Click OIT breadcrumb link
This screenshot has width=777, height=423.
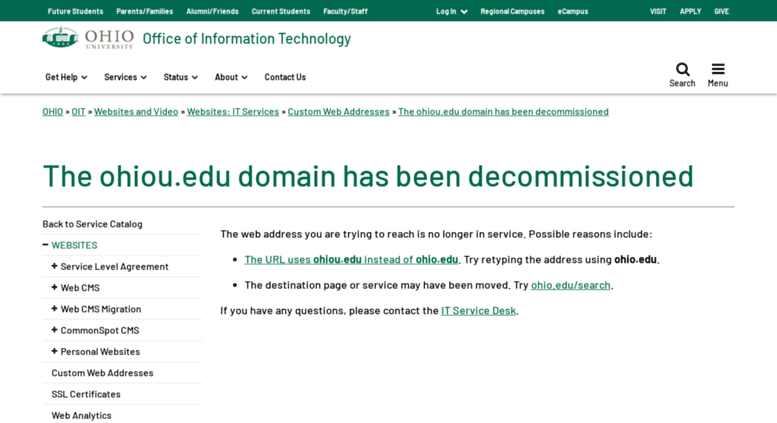(78, 111)
